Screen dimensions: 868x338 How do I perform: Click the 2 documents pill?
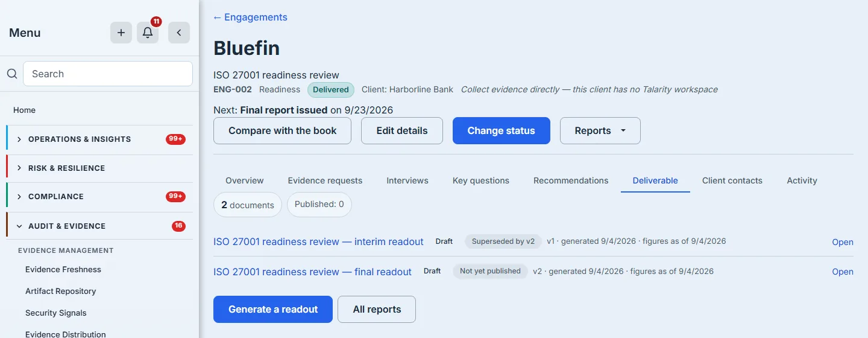(x=248, y=205)
